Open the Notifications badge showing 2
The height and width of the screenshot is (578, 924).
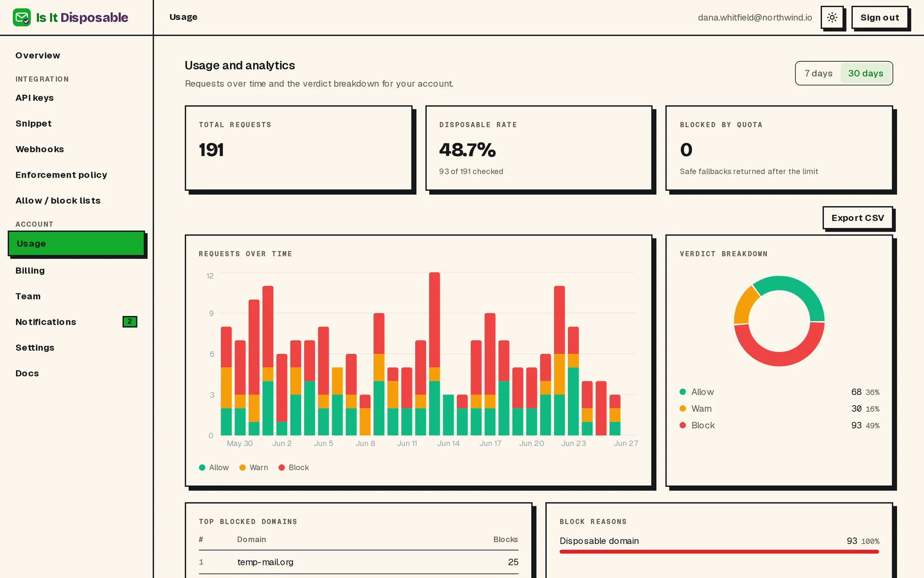pos(130,321)
